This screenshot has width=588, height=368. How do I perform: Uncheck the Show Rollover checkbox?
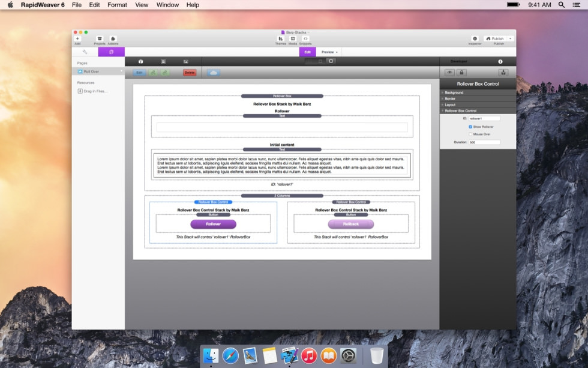(x=470, y=127)
